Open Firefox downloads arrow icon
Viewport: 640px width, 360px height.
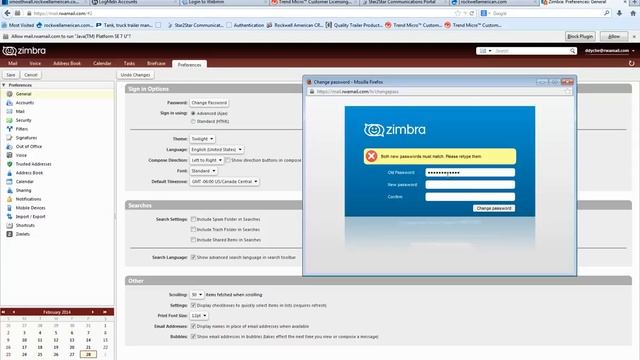pos(620,13)
